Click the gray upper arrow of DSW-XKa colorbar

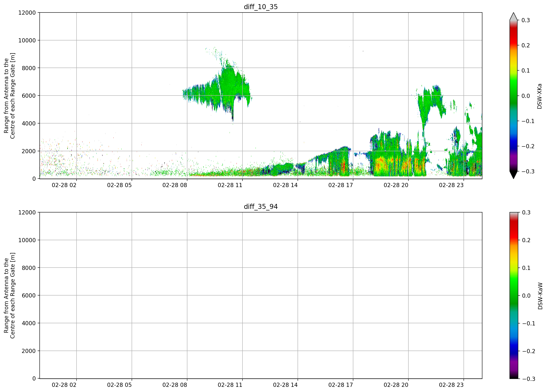click(513, 16)
